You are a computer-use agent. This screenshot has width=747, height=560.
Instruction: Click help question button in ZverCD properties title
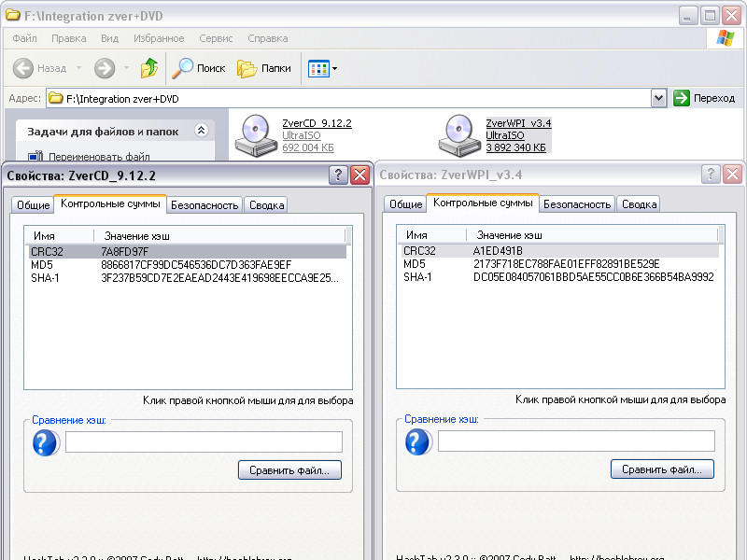338,175
